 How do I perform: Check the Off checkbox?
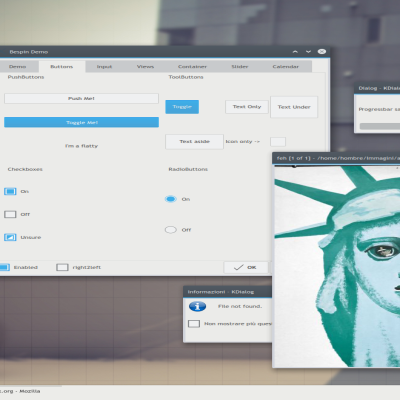point(10,214)
